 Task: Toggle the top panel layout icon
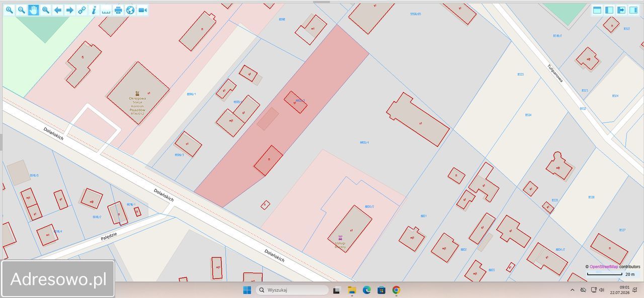tap(597, 10)
